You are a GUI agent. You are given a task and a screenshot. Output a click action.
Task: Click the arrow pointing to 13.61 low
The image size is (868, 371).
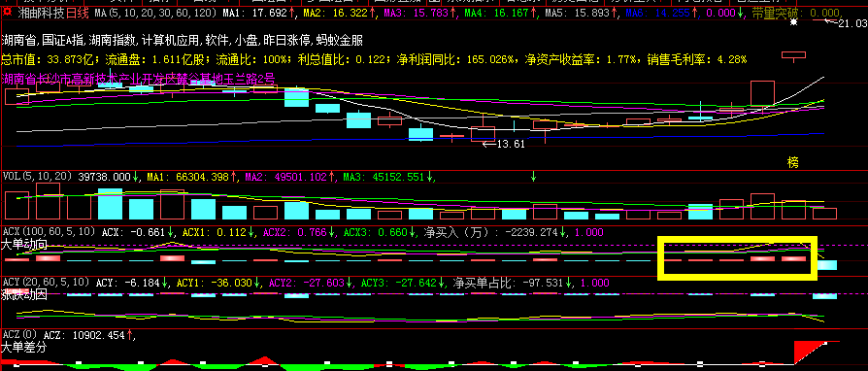click(x=489, y=144)
